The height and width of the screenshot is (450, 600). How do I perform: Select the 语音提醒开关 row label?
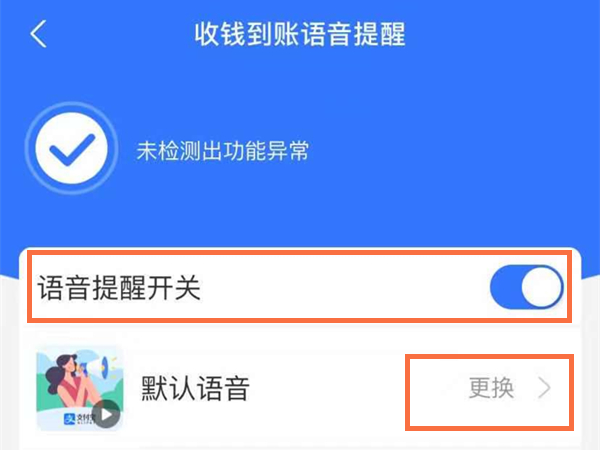(119, 287)
